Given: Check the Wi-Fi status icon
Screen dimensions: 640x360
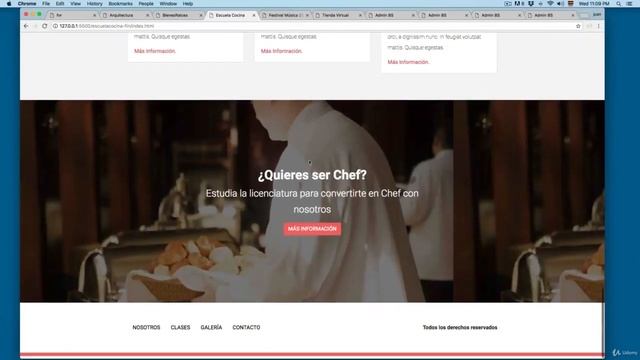Looking at the screenshot, I should pyautogui.click(x=550, y=4).
